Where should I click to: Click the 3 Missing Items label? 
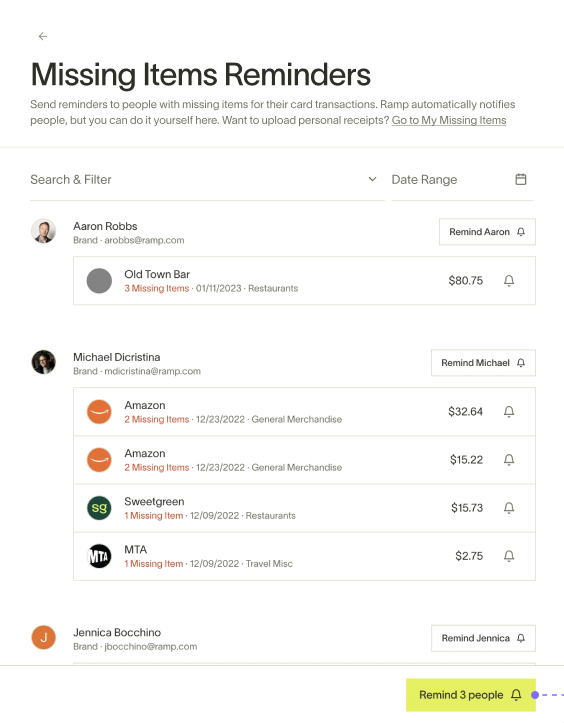pyautogui.click(x=157, y=289)
